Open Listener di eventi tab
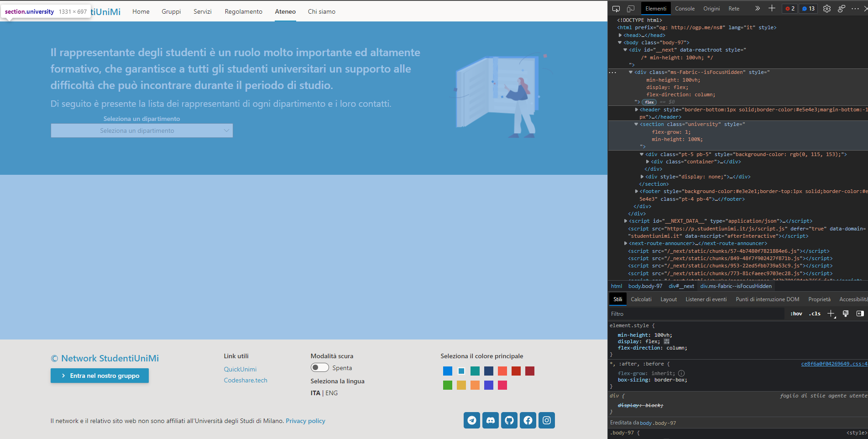 (706, 299)
